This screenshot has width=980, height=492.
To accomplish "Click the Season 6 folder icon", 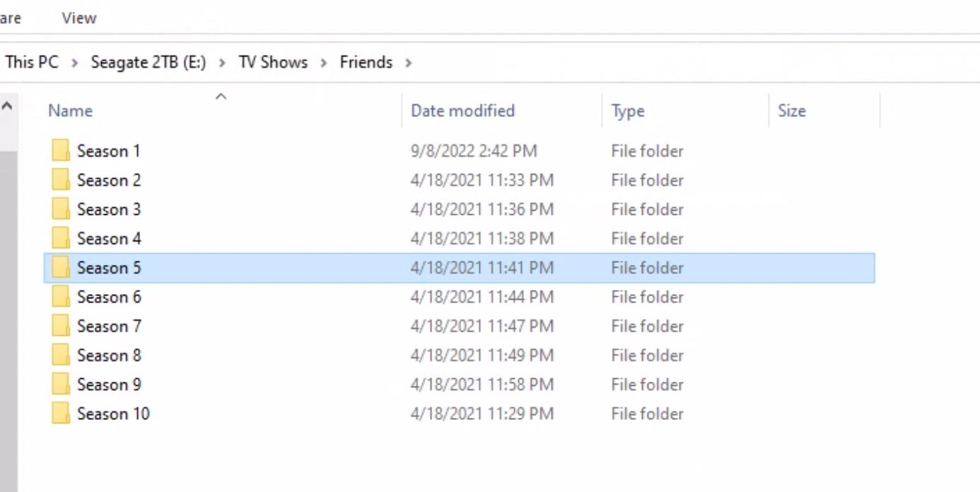I will 61,297.
